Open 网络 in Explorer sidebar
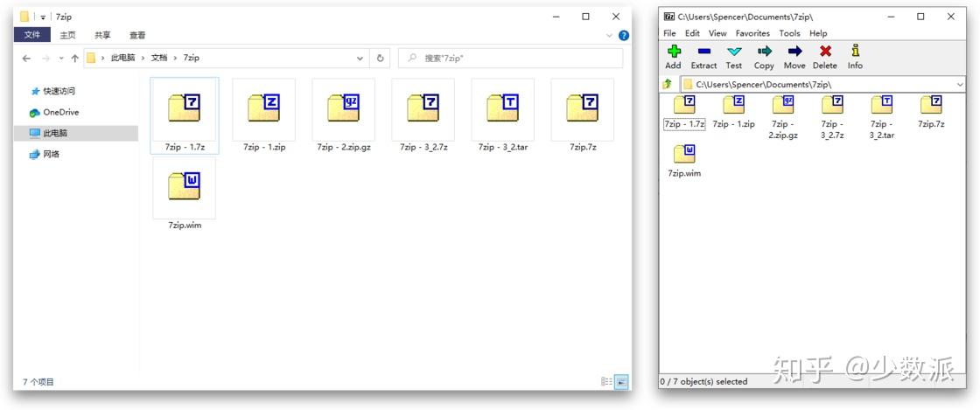980x410 pixels. [45, 154]
